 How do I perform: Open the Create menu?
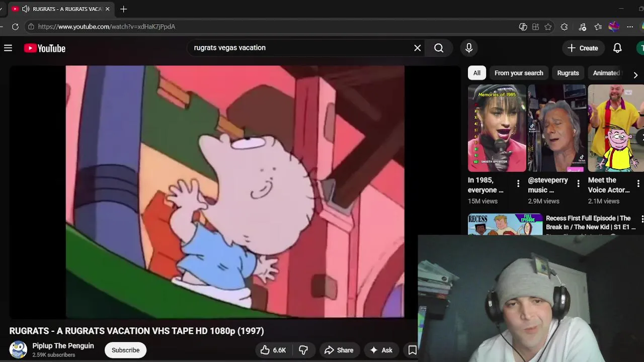coord(583,48)
